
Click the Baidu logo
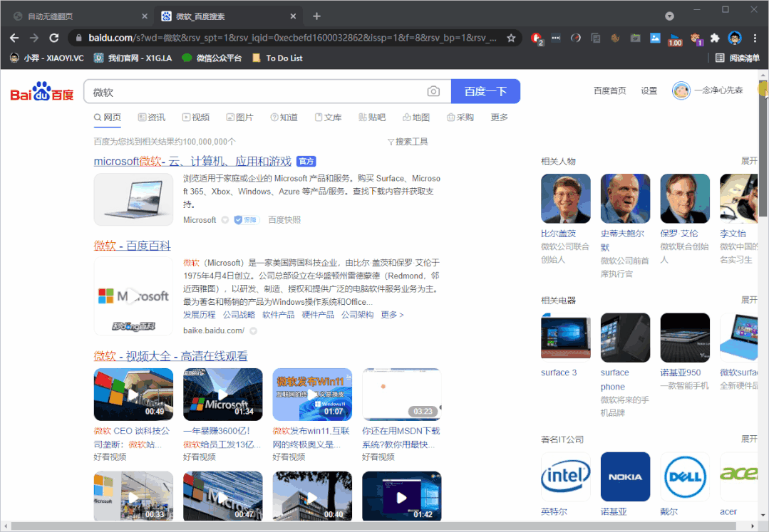(42, 93)
